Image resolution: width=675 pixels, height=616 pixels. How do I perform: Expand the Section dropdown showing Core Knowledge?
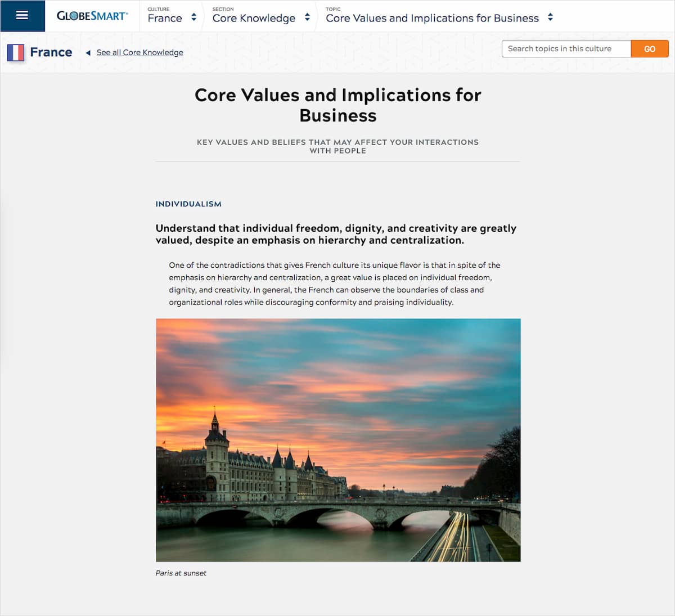point(254,18)
